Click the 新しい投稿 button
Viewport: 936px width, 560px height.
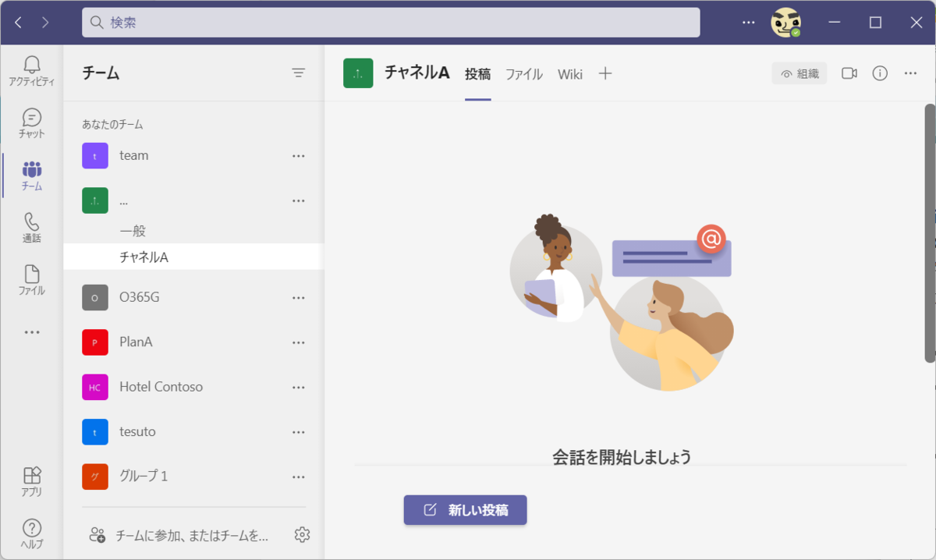click(465, 510)
